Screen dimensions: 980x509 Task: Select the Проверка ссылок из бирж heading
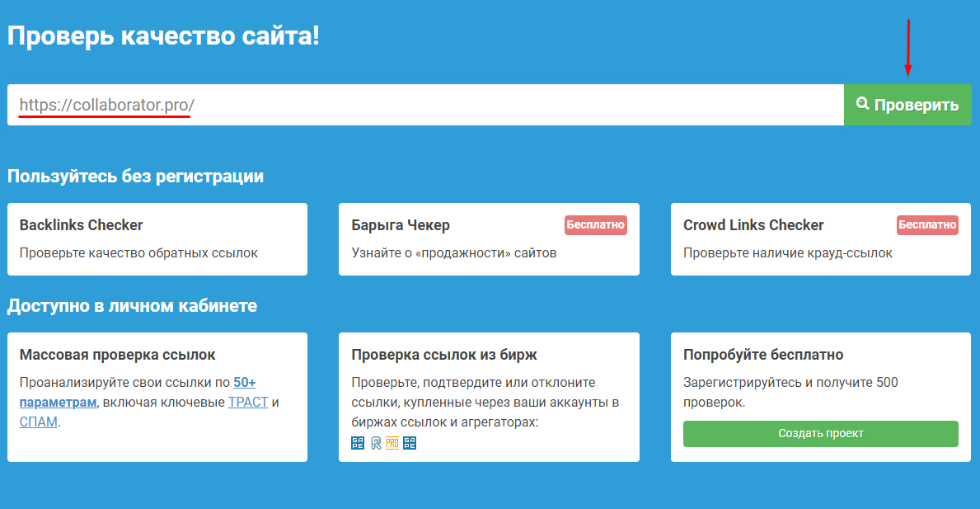pos(443,355)
